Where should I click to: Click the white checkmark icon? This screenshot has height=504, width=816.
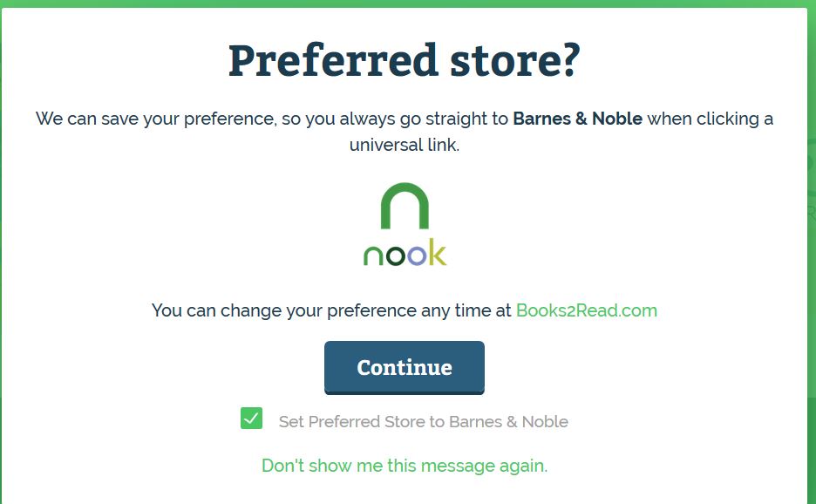coord(251,419)
